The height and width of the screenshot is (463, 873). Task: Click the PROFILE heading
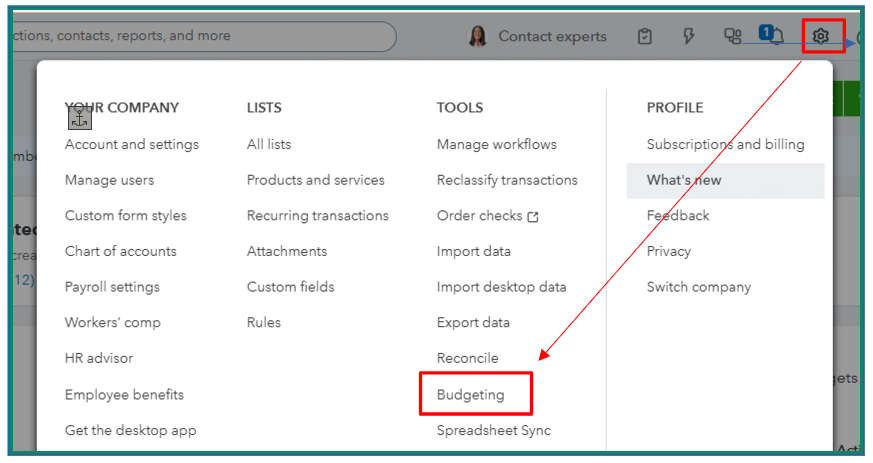pos(675,108)
